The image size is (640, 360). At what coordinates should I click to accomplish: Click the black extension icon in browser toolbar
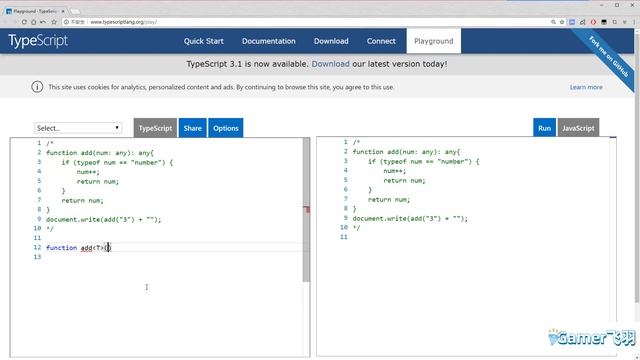[604, 22]
